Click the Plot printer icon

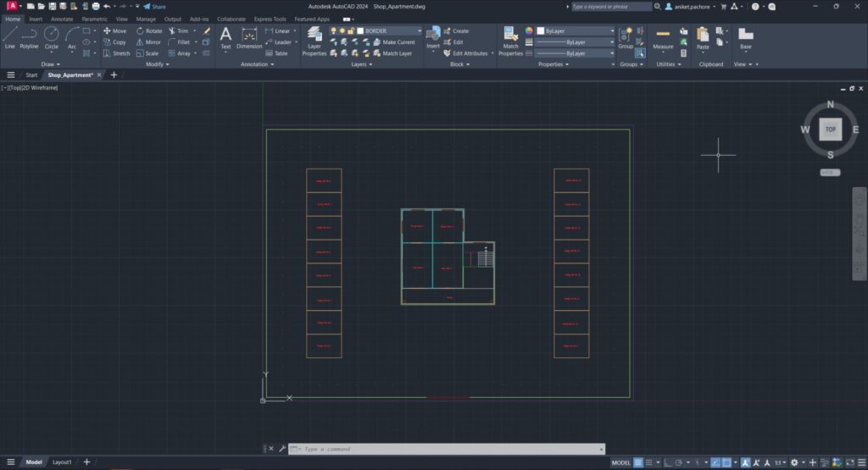coord(96,7)
